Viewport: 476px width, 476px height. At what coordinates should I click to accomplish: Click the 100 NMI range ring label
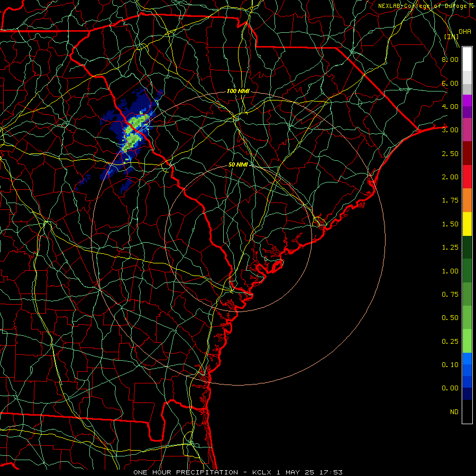(238, 91)
